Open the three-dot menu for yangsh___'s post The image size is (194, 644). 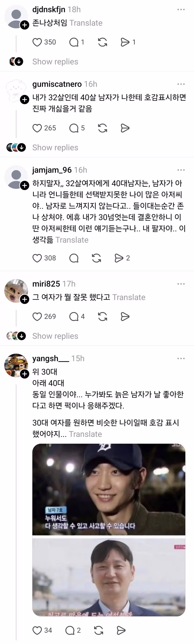[x=181, y=358]
